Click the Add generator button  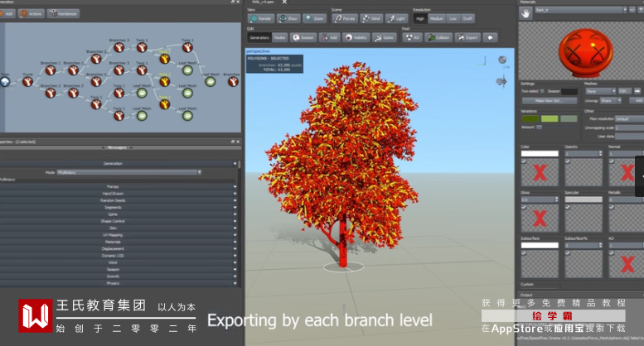coord(7,13)
